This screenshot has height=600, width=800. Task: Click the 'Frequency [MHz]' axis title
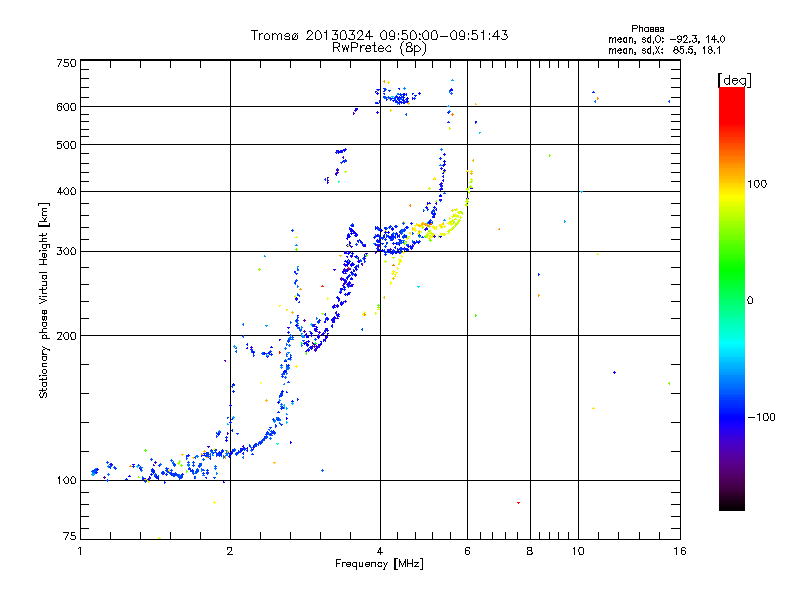379,564
